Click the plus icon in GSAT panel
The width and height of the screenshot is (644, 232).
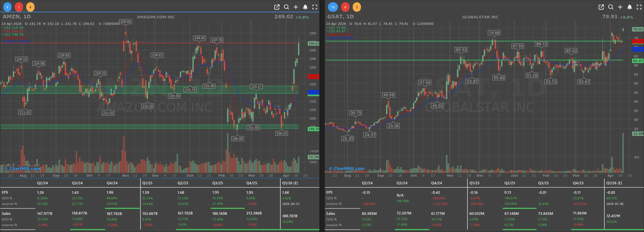pyautogui.click(x=620, y=7)
